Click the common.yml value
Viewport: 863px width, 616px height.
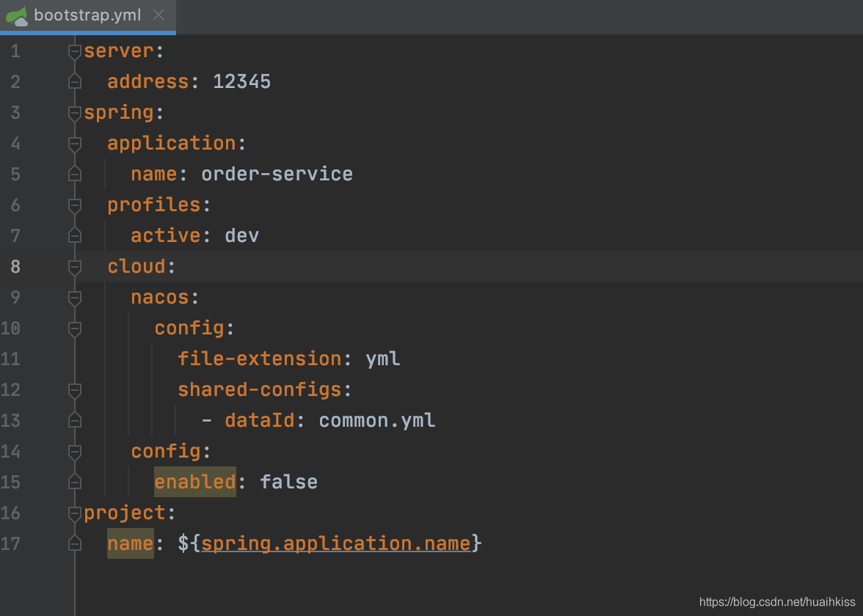pyautogui.click(x=377, y=421)
